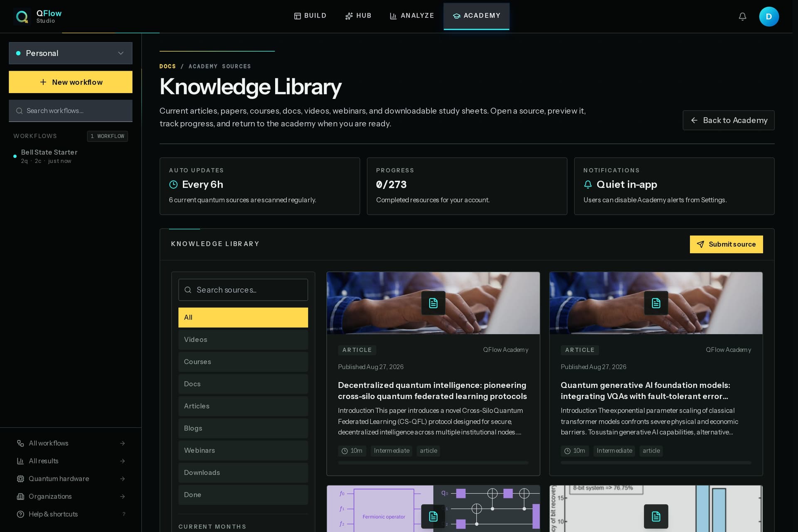The height and width of the screenshot is (532, 798).
Task: Filter sources by Videos
Action: [243, 340]
